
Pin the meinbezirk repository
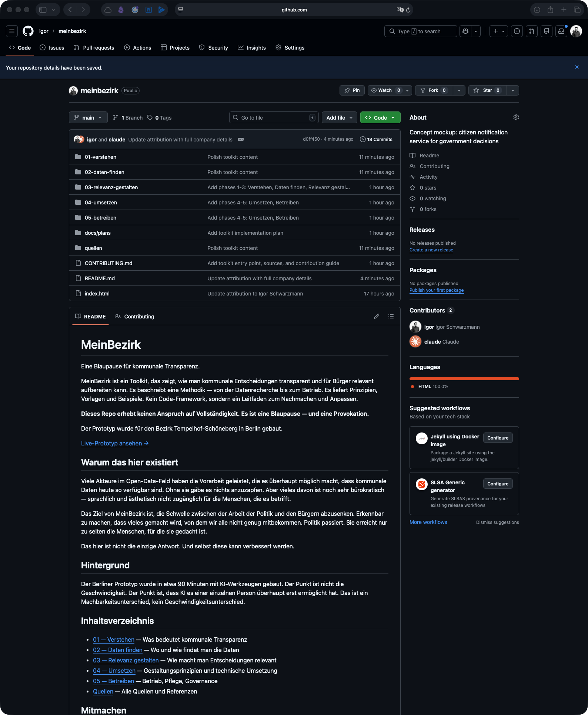pos(352,90)
